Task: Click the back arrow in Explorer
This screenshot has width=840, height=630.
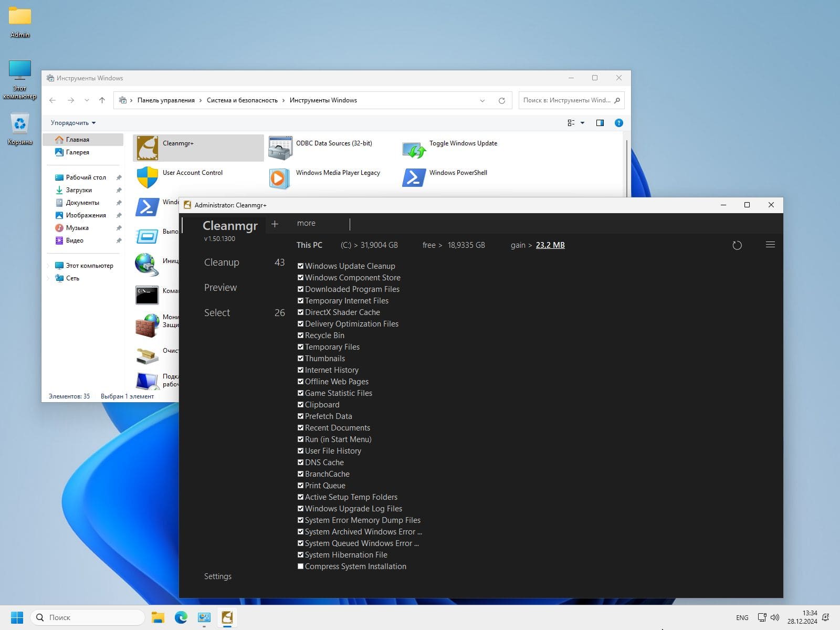Action: (x=52, y=100)
